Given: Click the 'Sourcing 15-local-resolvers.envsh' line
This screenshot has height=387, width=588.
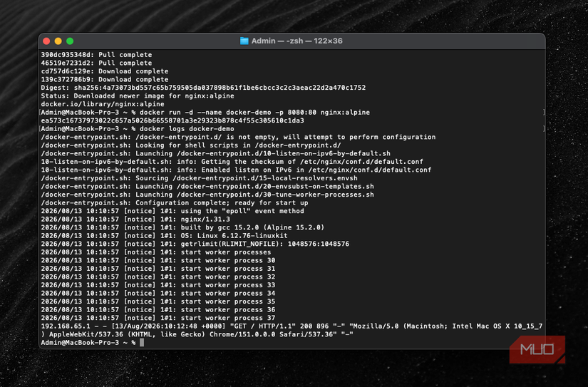Looking at the screenshot, I should click(199, 178).
